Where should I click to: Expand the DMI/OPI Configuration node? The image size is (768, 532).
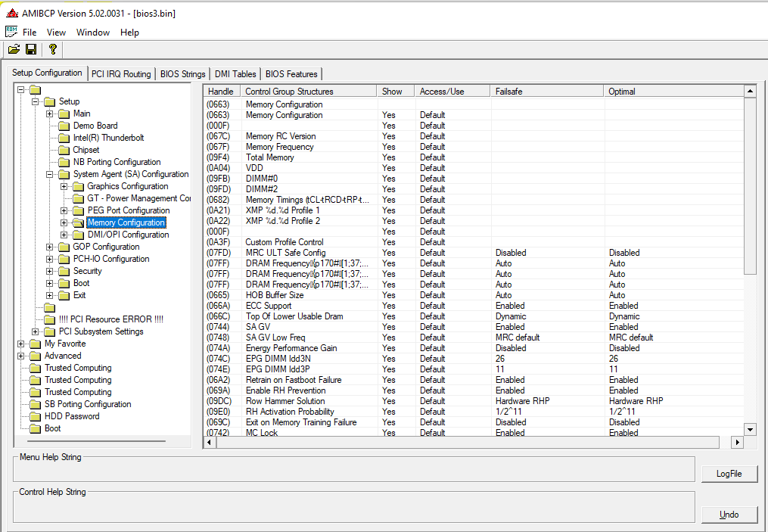(64, 235)
